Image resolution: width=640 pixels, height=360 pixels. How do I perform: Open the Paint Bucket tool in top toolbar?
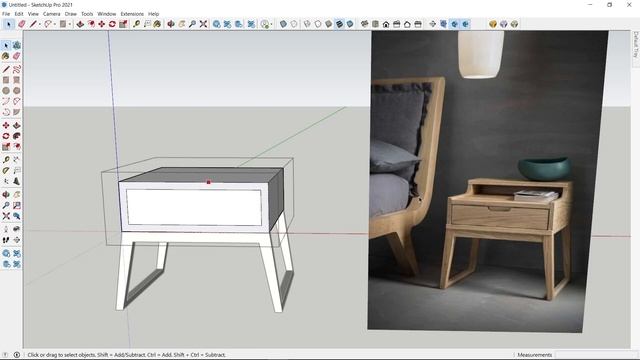pyautogui.click(x=157, y=24)
